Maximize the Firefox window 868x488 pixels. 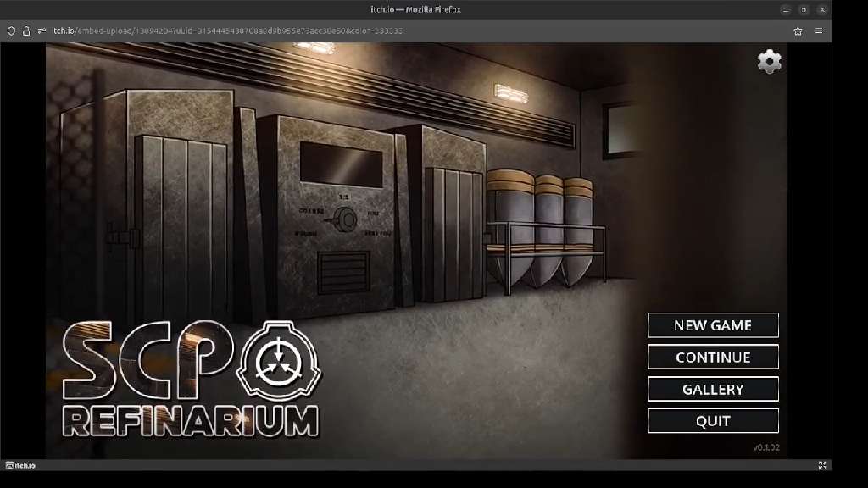(804, 9)
